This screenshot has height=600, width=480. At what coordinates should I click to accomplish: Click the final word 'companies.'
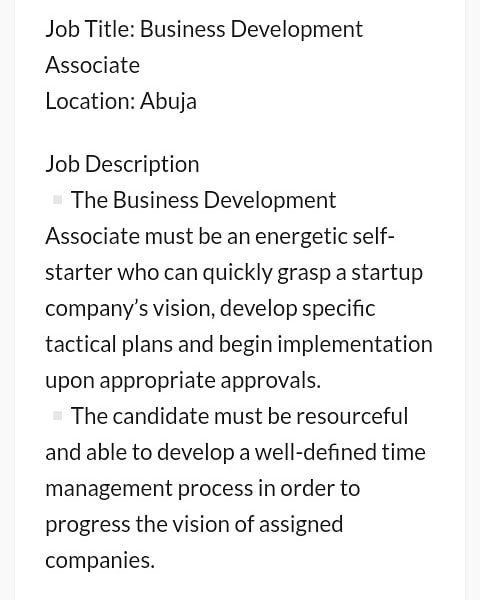coord(100,561)
